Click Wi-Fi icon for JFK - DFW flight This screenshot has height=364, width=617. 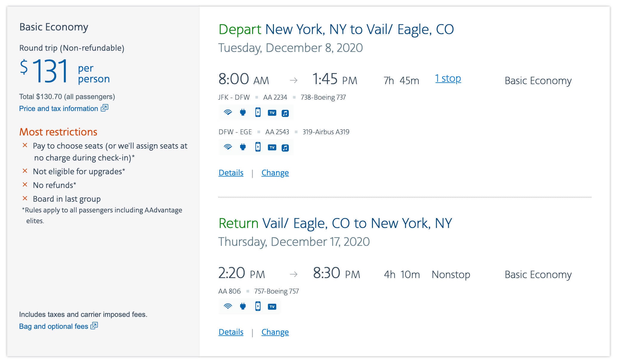tap(228, 112)
